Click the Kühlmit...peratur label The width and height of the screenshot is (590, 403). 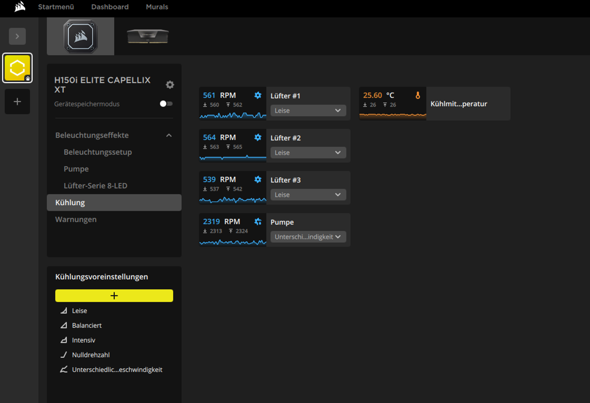pos(459,104)
